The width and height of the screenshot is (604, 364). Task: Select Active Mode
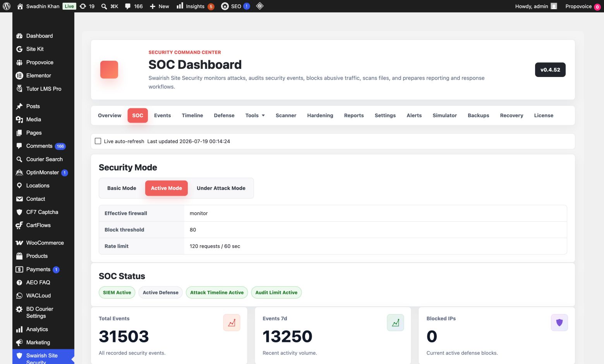[166, 188]
